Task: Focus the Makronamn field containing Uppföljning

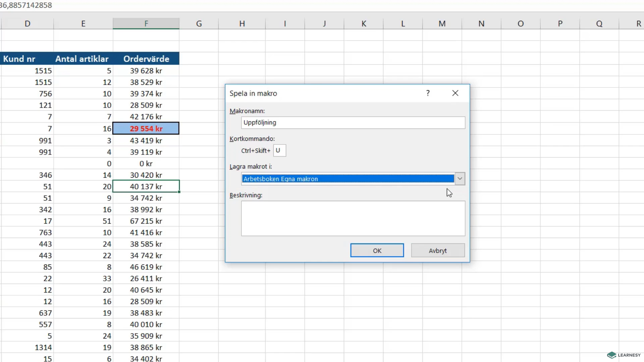Action: click(x=353, y=123)
